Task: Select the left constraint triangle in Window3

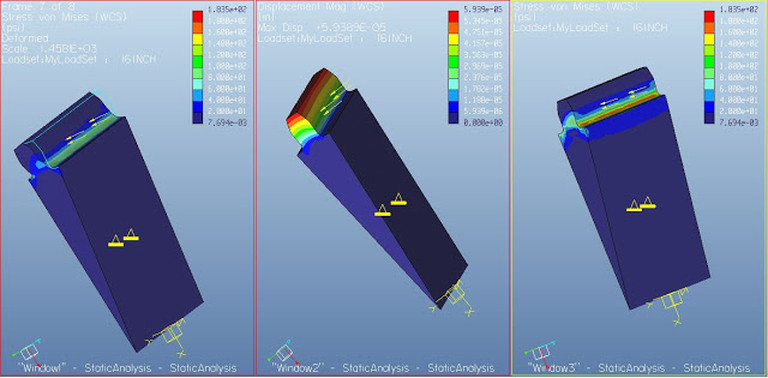Action: [x=634, y=206]
